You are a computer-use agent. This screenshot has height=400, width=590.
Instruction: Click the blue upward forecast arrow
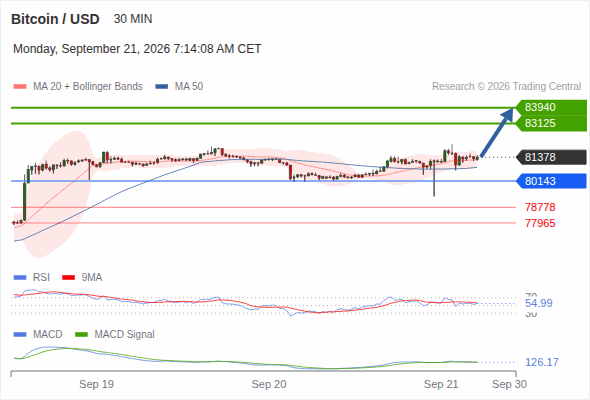(x=497, y=132)
